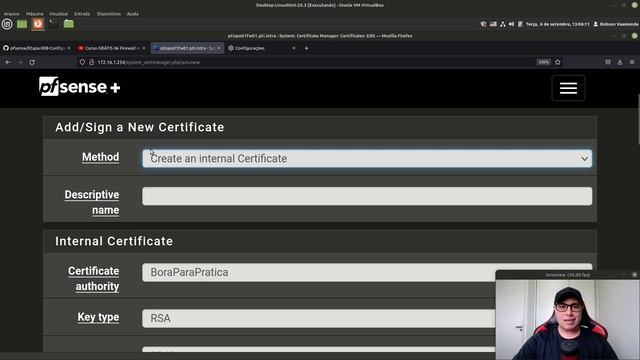640x360 pixels.
Task: Click the Internal Certificate section heading
Action: tap(114, 241)
